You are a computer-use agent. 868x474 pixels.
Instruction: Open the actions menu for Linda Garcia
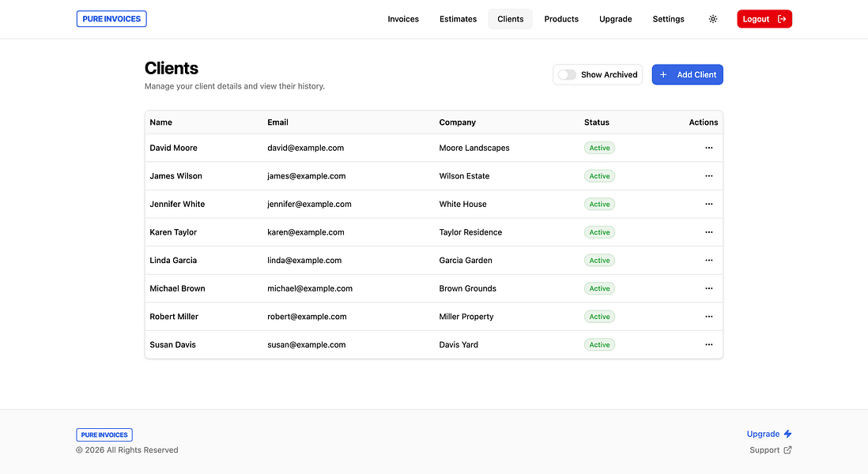708,260
